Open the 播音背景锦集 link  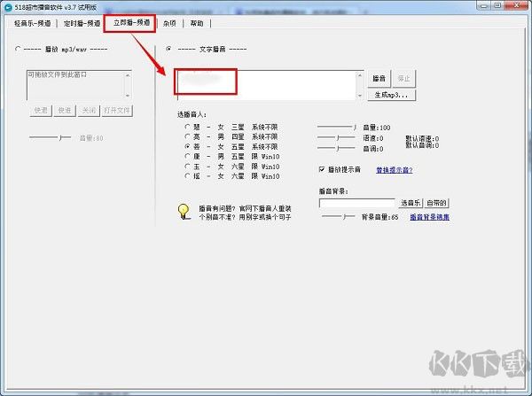click(x=430, y=217)
